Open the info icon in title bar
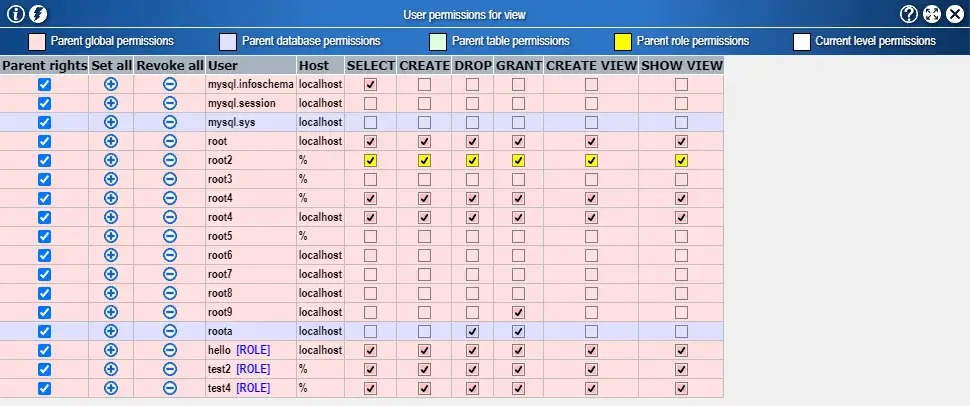 pos(15,14)
